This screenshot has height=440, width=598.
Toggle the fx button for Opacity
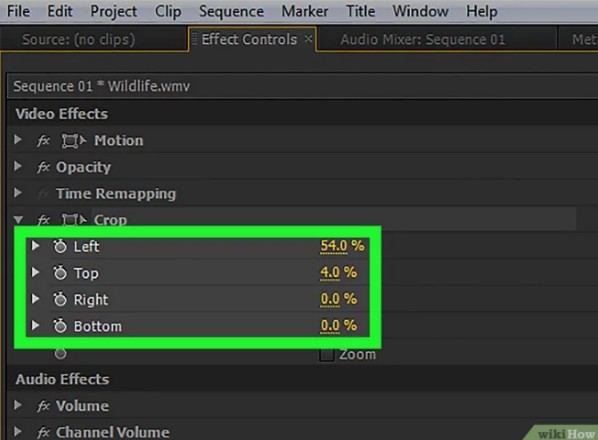pos(43,167)
